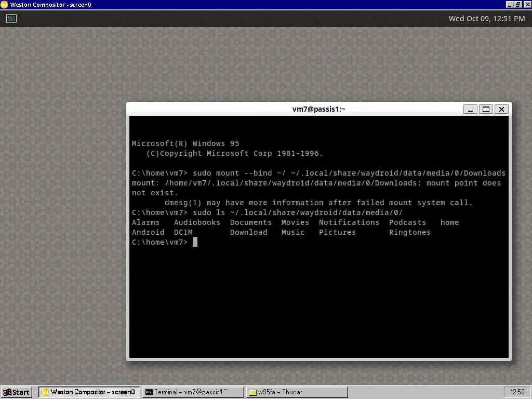Click the terminal icon in Terminal taskbar button

(x=149, y=392)
